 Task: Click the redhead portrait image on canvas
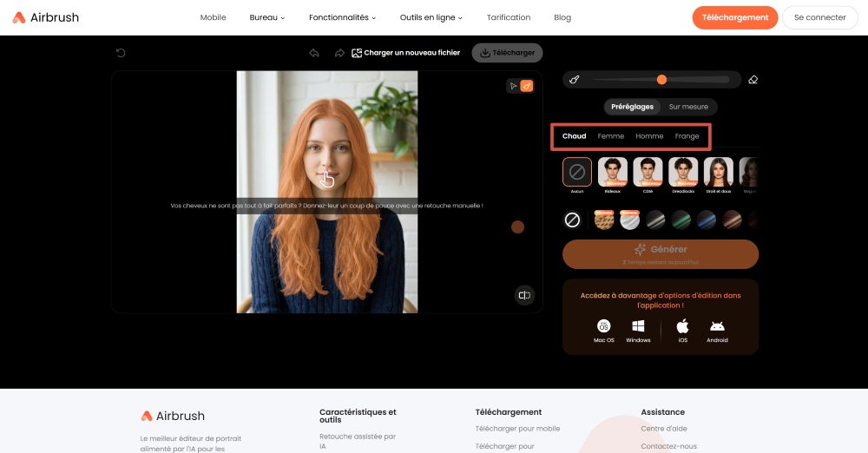tap(327, 192)
